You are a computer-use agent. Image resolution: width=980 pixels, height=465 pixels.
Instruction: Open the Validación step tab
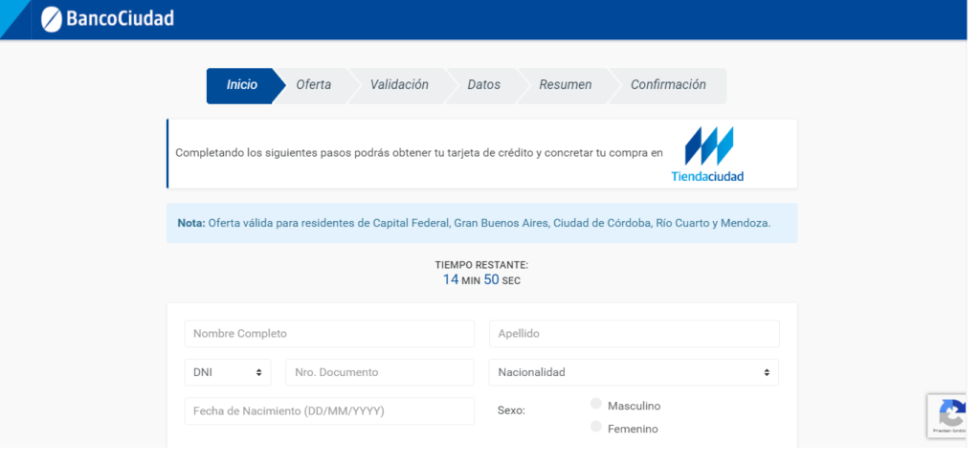[x=399, y=85]
